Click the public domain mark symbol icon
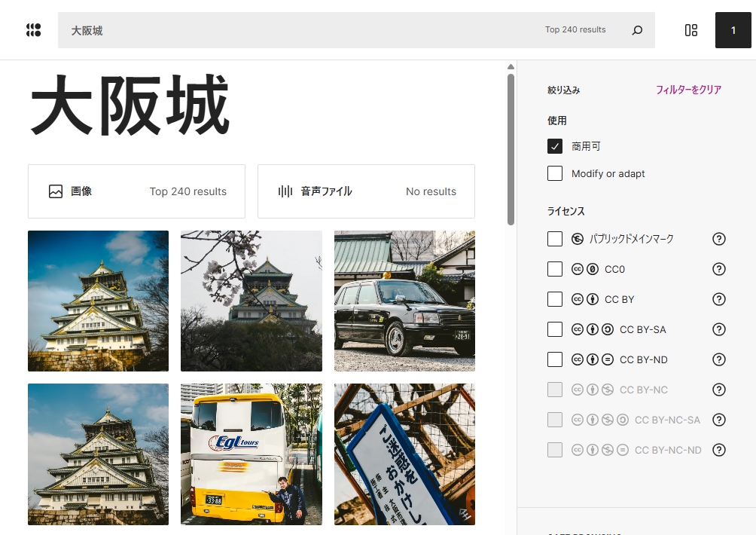The image size is (756, 535). coord(577,239)
